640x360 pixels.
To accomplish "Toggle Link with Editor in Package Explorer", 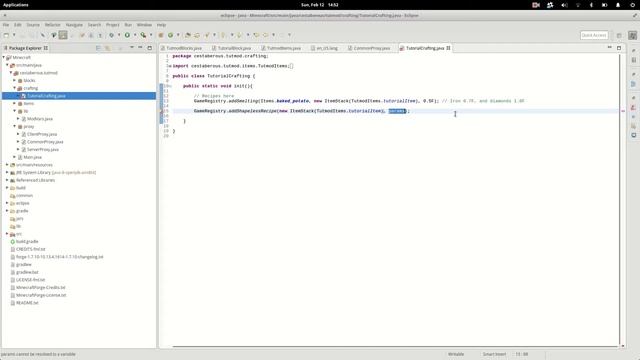I will tap(107, 48).
